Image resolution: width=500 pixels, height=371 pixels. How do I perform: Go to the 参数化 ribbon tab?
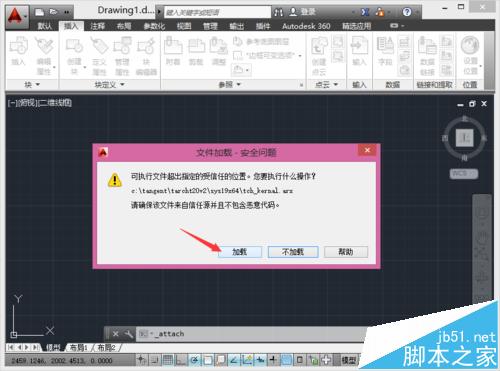coord(154,26)
